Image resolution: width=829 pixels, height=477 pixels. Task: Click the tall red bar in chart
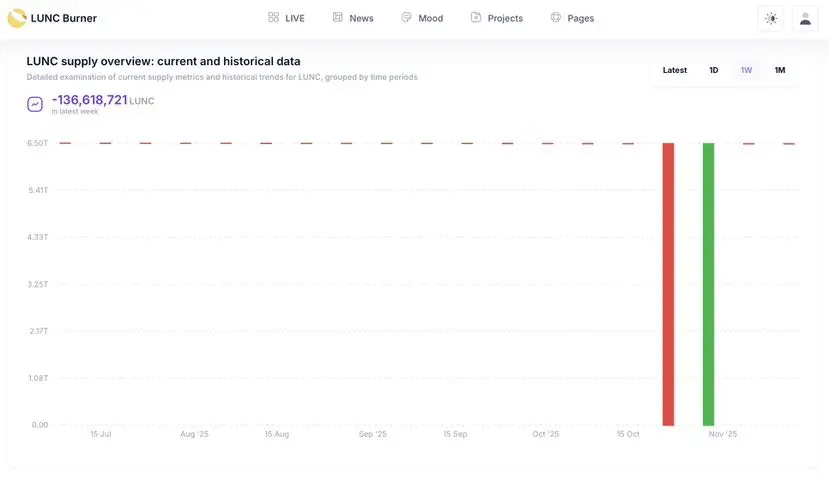(x=668, y=284)
